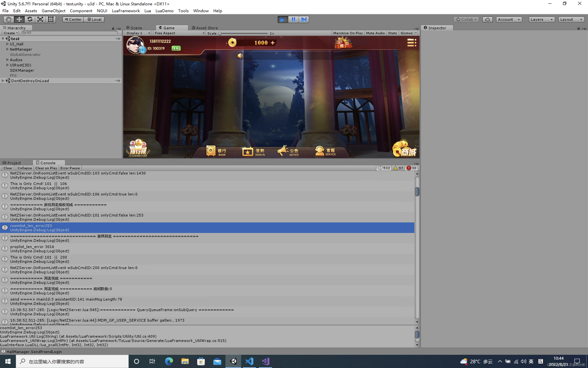Select the proplist_len_error 3016 log entry
This screenshot has width=588, height=368.
coord(207,249)
